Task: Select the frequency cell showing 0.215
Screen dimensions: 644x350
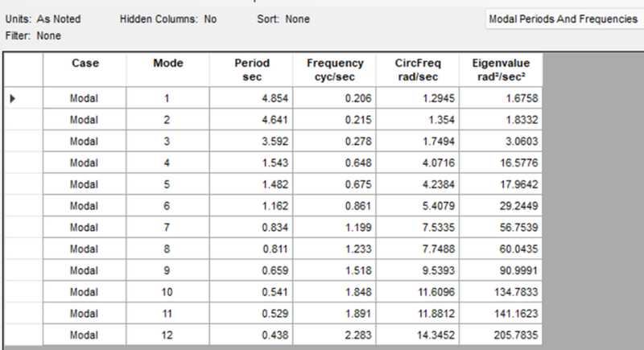Action: pos(335,120)
